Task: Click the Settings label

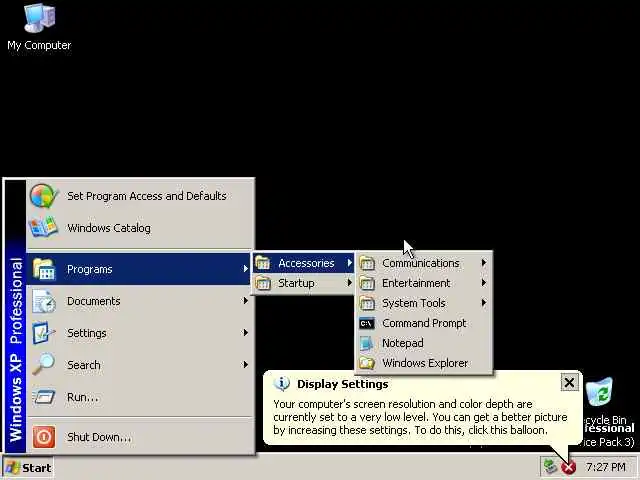Action: [x=87, y=333]
